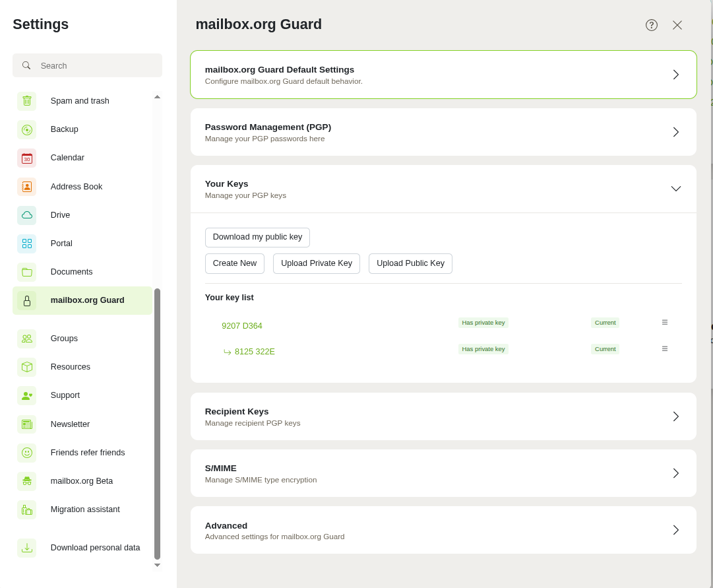
Task: Go to mailbox.org Beta settings
Action: coord(82,481)
